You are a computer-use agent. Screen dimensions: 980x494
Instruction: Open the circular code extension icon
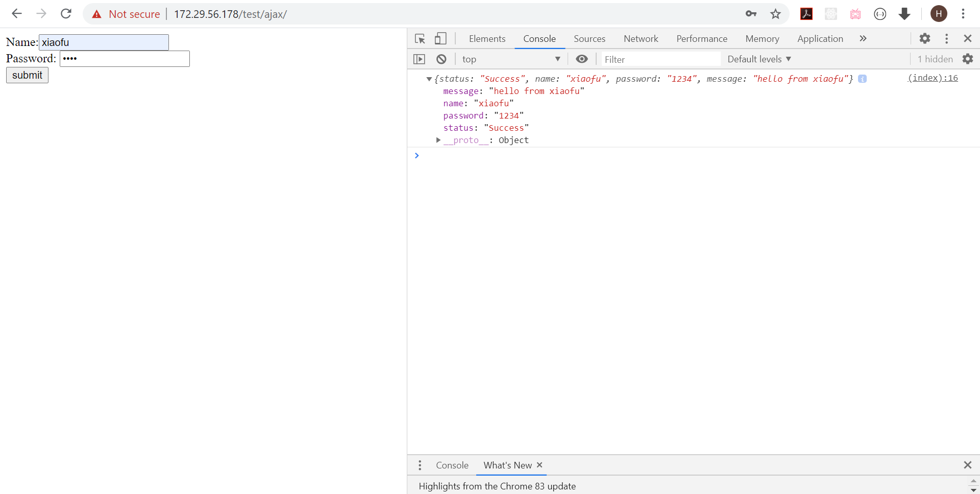pyautogui.click(x=880, y=14)
